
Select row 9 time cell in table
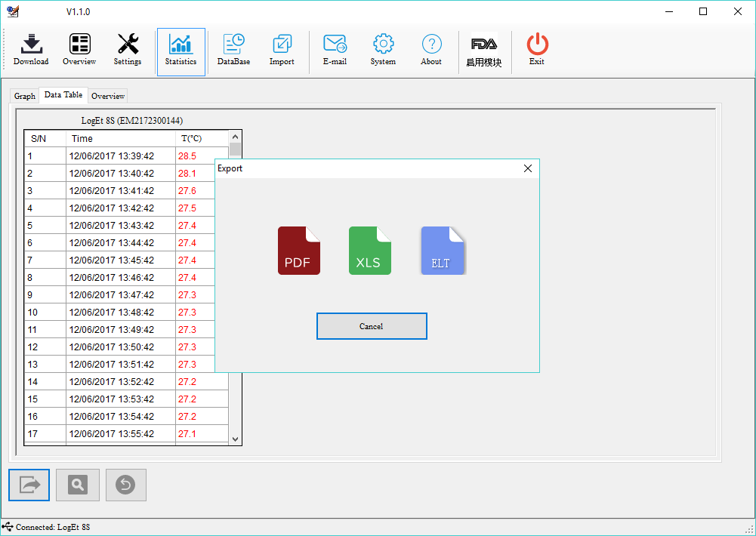click(x=120, y=295)
